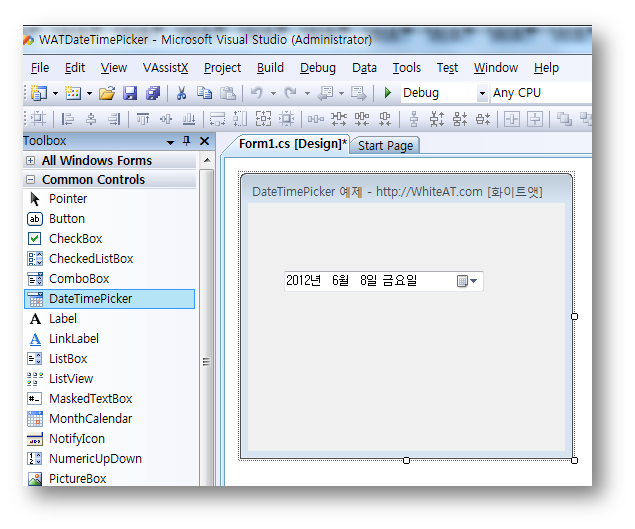Click the Bring to Front icon
This screenshot has height=529, width=635.
click(564, 119)
